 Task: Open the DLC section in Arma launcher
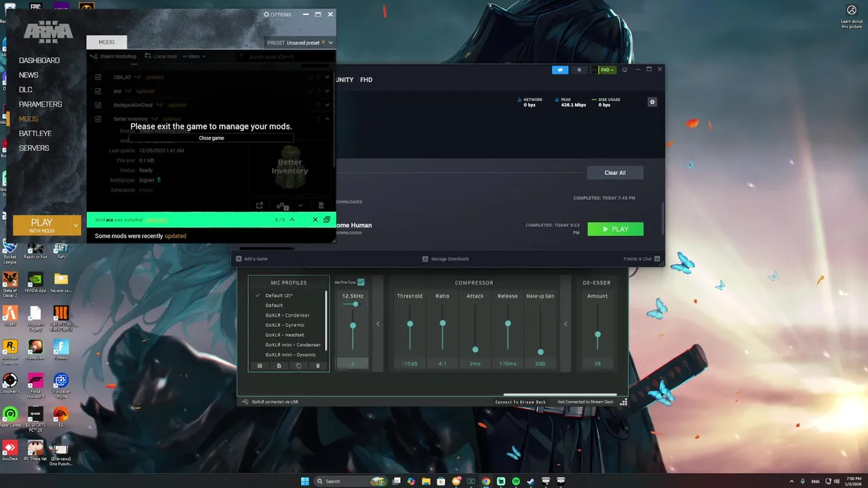point(26,89)
